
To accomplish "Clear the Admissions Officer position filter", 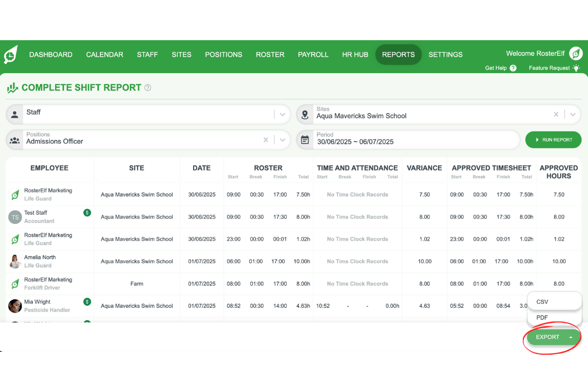I will coord(266,140).
